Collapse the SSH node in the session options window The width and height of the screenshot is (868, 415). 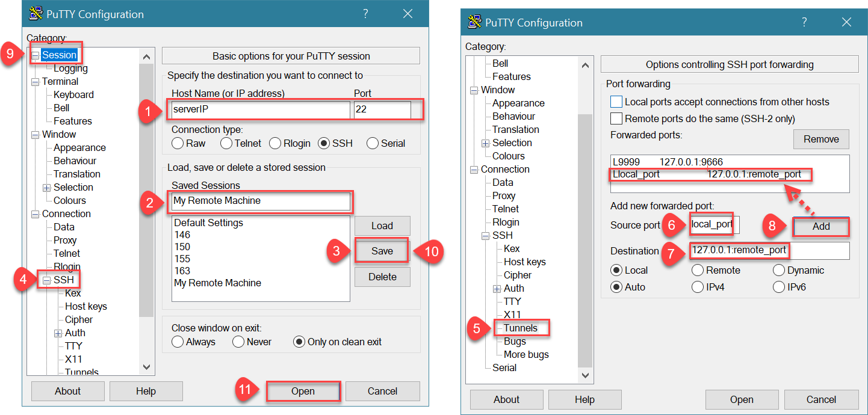(x=47, y=280)
